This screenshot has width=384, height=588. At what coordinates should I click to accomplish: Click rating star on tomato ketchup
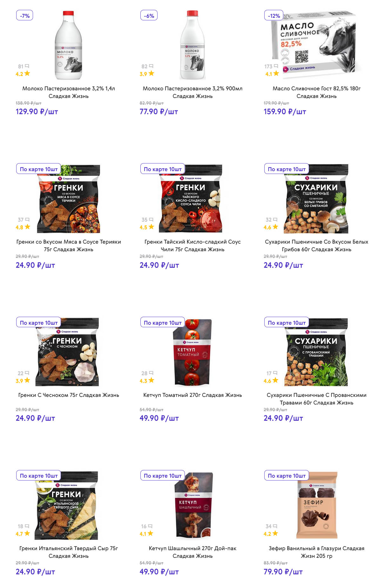tap(151, 380)
